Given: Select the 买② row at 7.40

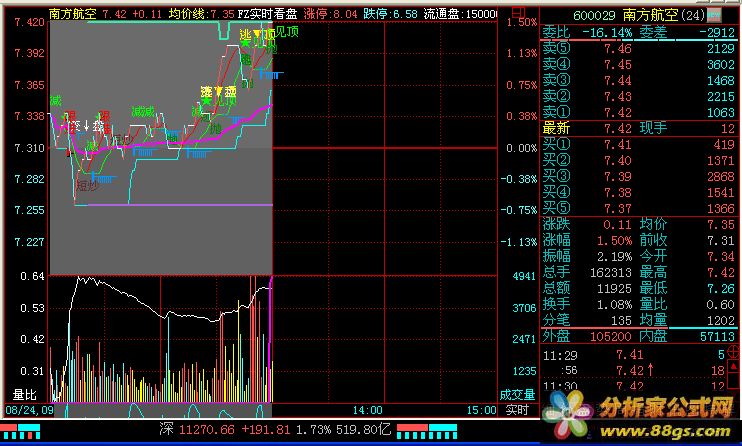Looking at the screenshot, I should [x=638, y=161].
